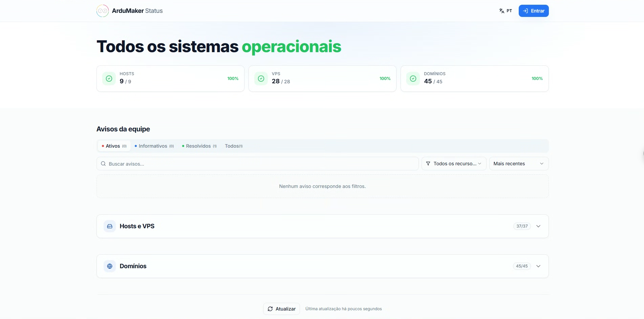Open the Mais recentes sort dropdown
This screenshot has height=319, width=644.
(x=519, y=164)
